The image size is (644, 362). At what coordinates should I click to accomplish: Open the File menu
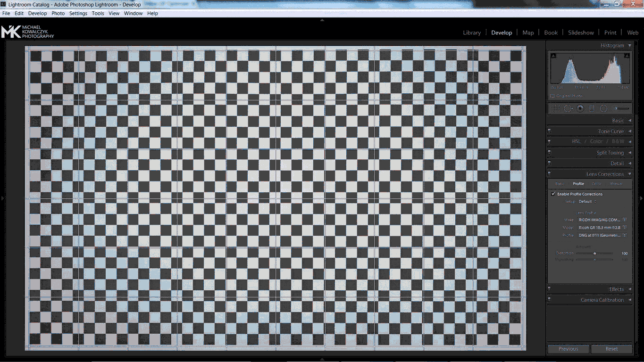click(6, 13)
